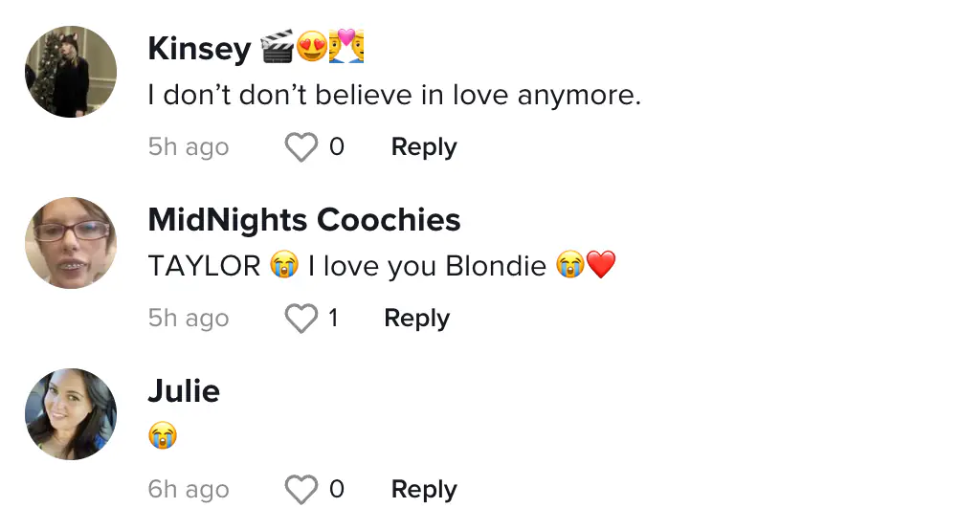
Task: View MidNights Coochies' avatar
Action: click(71, 243)
